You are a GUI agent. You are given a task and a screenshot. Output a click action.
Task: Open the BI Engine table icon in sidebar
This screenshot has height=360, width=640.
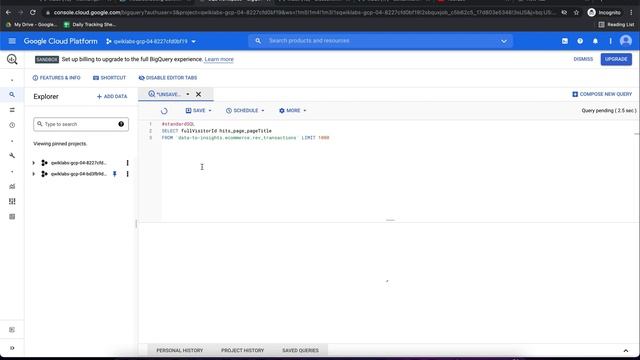click(12, 216)
